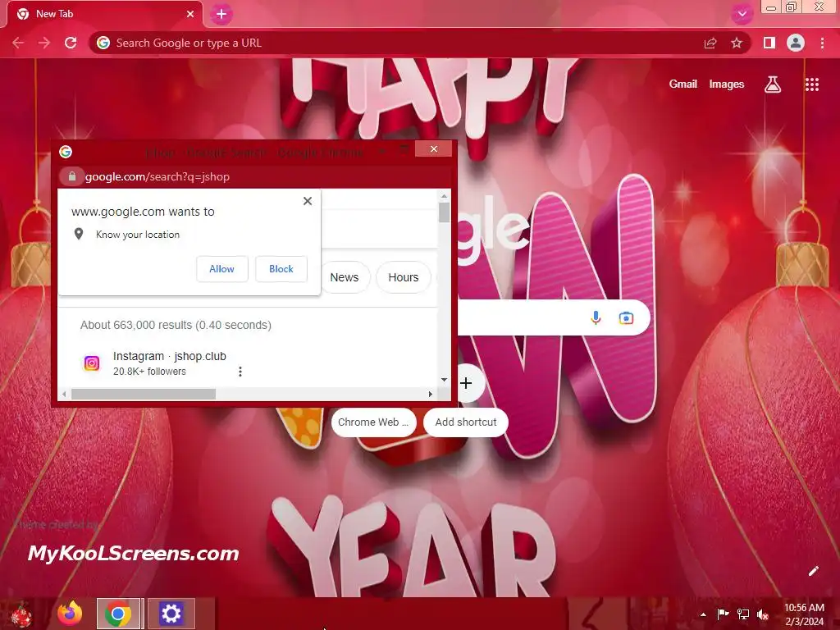840x630 pixels.
Task: Open Chrome Web Store shortcut
Action: pyautogui.click(x=373, y=422)
